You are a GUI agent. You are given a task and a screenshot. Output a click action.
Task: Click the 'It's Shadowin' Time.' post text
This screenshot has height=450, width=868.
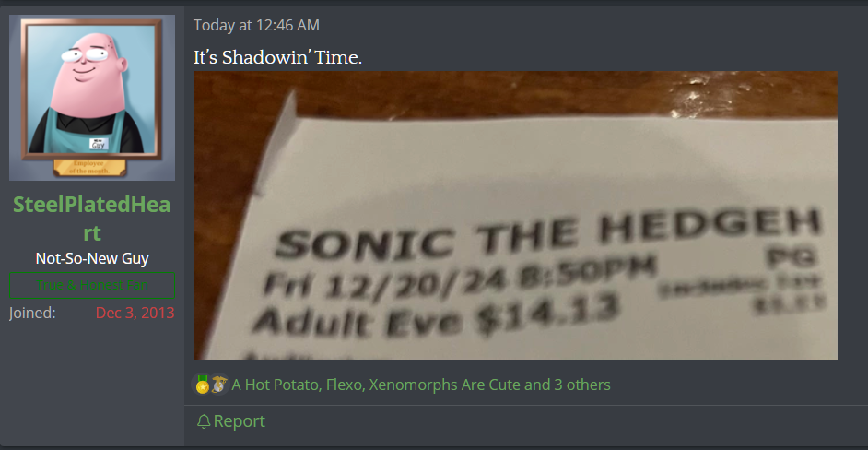[277, 57]
